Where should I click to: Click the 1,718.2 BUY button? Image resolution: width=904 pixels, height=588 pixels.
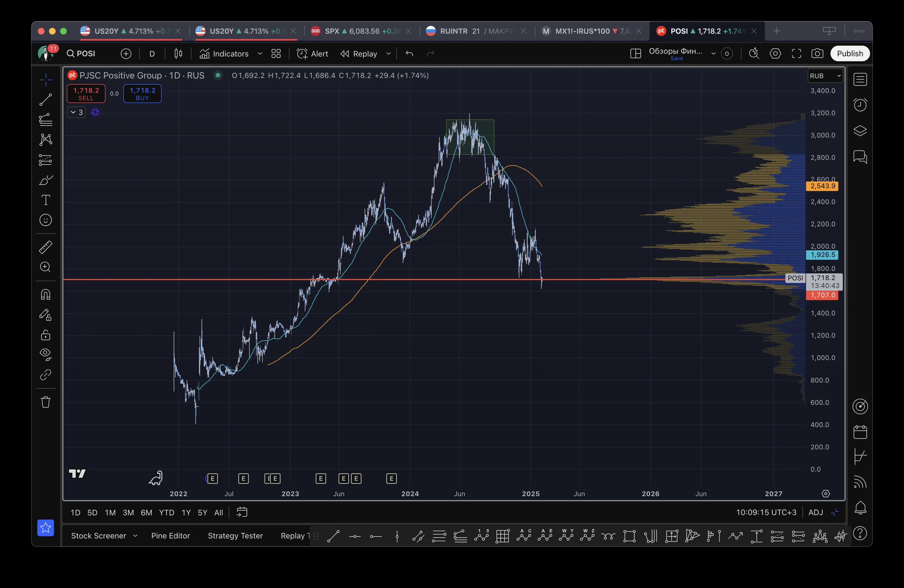tap(143, 93)
